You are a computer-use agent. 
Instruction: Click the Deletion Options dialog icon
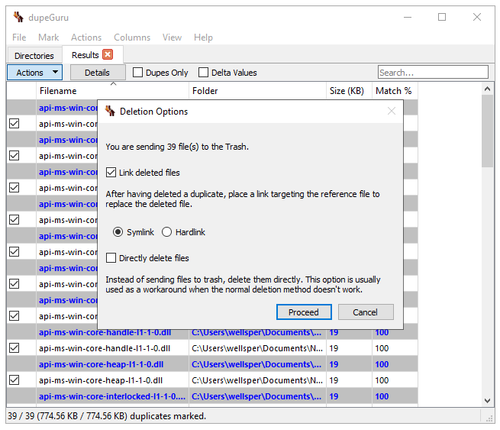(110, 111)
